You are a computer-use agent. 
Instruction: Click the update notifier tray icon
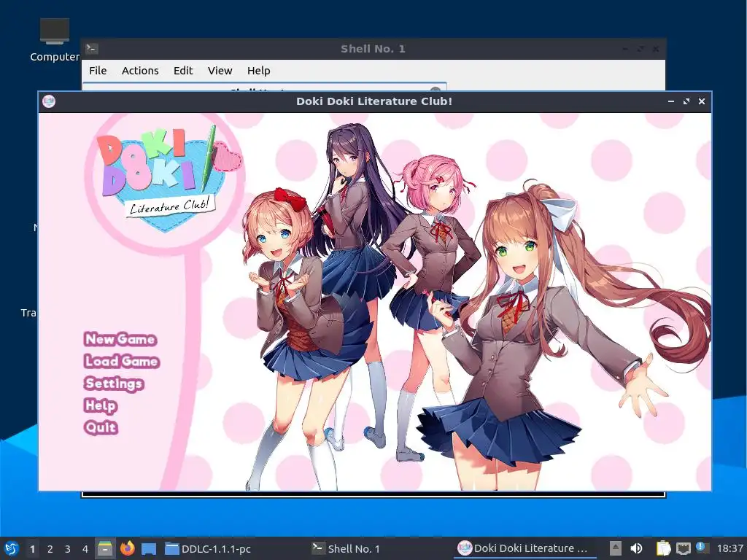(x=701, y=548)
